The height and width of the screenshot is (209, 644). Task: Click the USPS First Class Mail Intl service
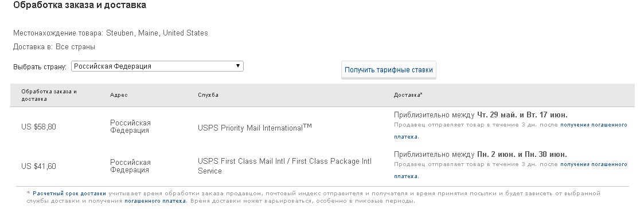[x=284, y=166]
